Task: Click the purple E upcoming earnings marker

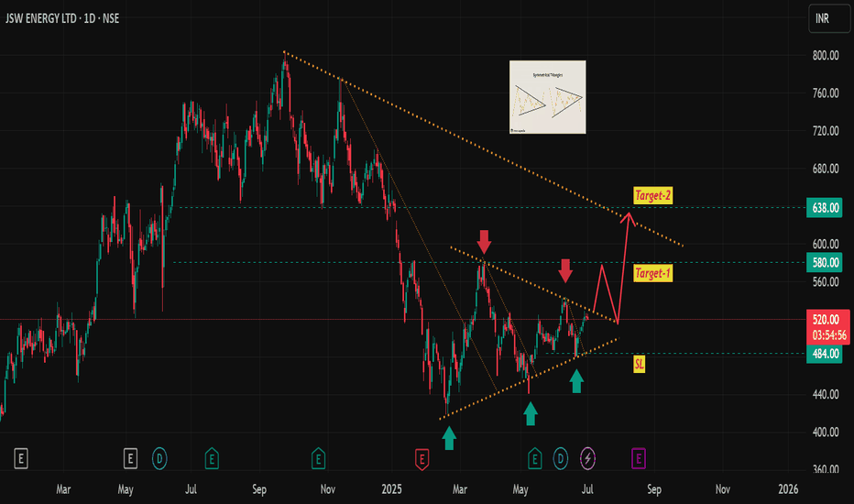Action: 639,459
